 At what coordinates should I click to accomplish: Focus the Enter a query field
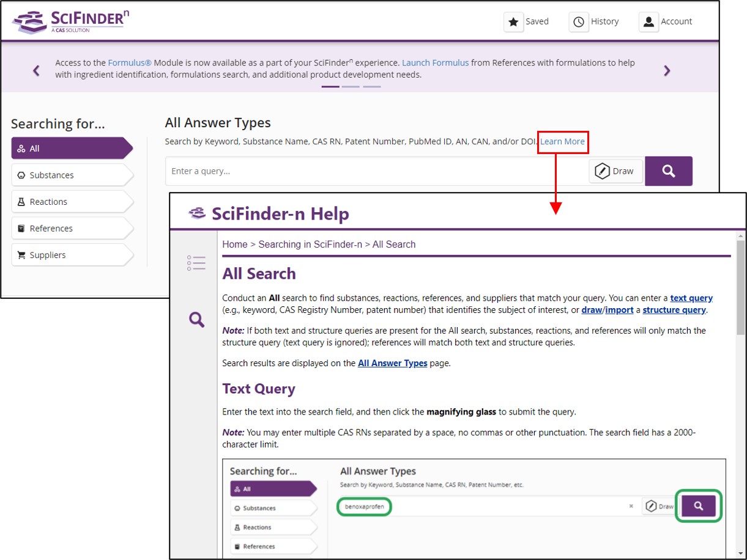[x=376, y=171]
